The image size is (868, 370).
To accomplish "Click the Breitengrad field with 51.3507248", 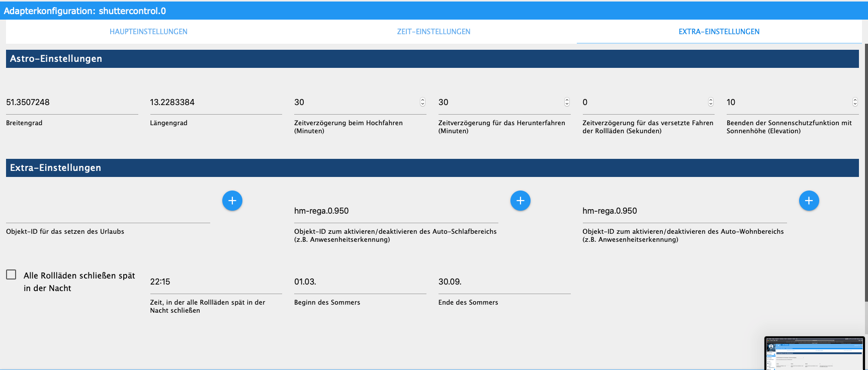I will pos(72,103).
